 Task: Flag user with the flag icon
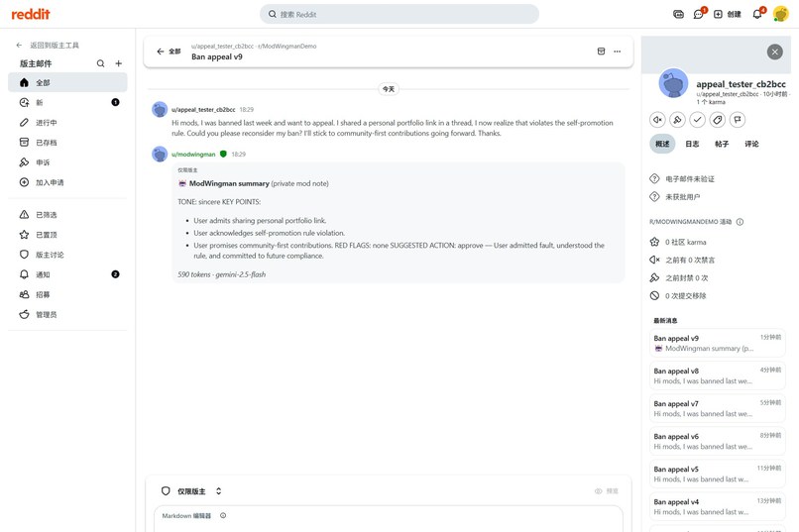coord(738,120)
